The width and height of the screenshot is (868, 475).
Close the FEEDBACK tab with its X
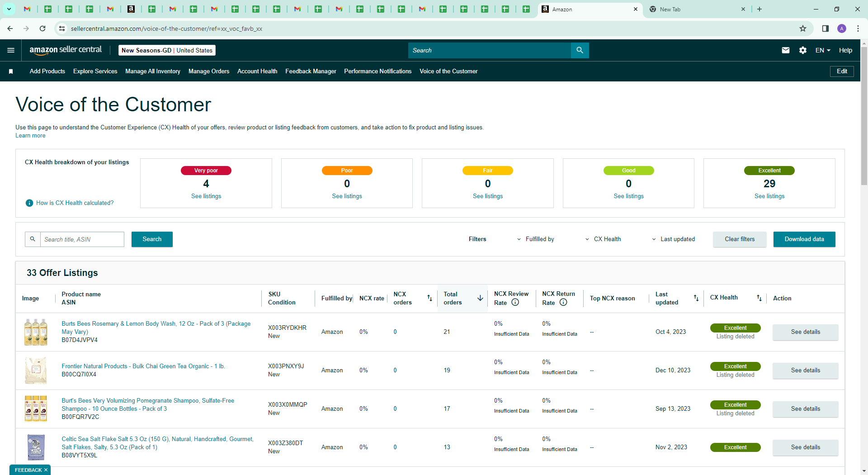[x=46, y=470]
